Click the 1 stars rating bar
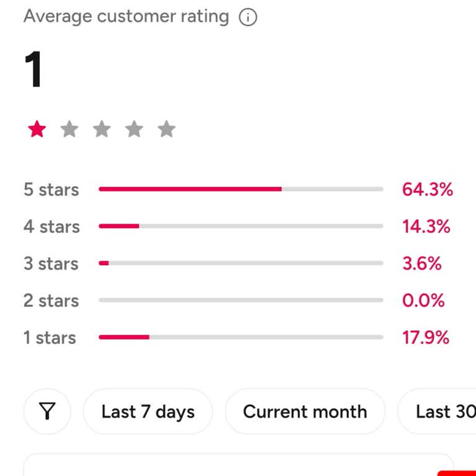 pyautogui.click(x=240, y=338)
